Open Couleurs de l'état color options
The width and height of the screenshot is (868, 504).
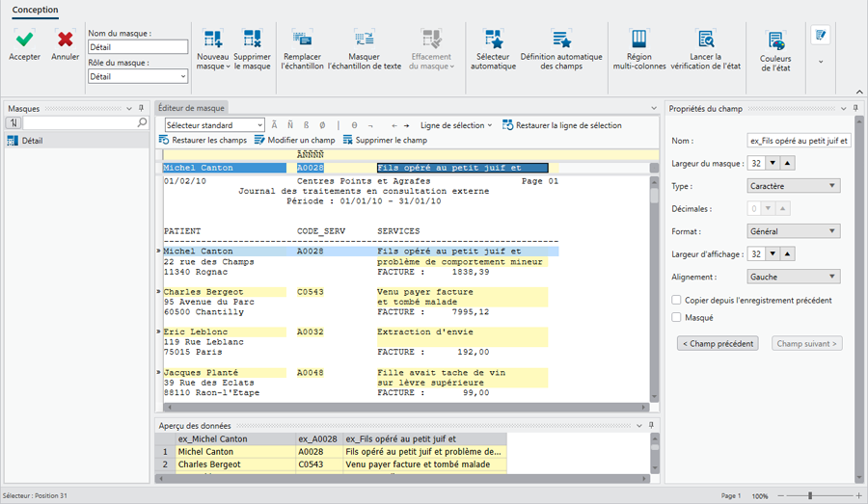point(775,41)
